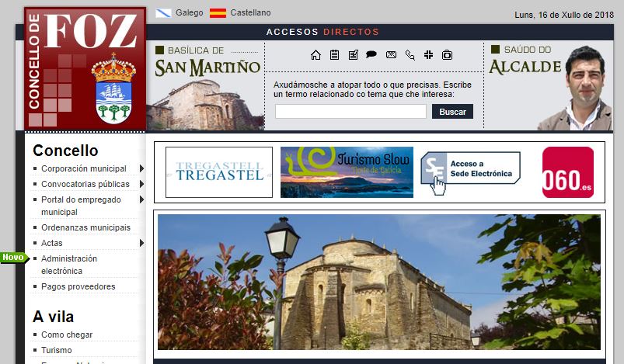Open Turismo link under A vila
This screenshot has height=364, width=624.
(x=56, y=350)
